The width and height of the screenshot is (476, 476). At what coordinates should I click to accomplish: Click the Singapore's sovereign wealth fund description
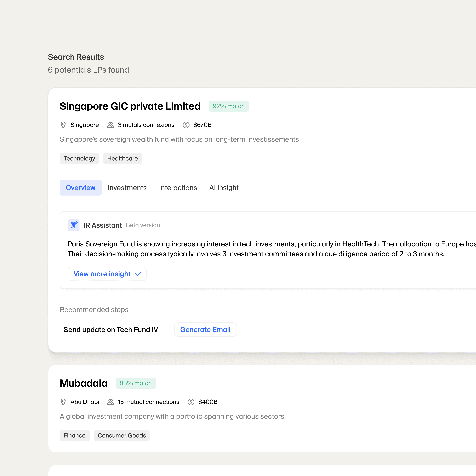click(x=179, y=139)
